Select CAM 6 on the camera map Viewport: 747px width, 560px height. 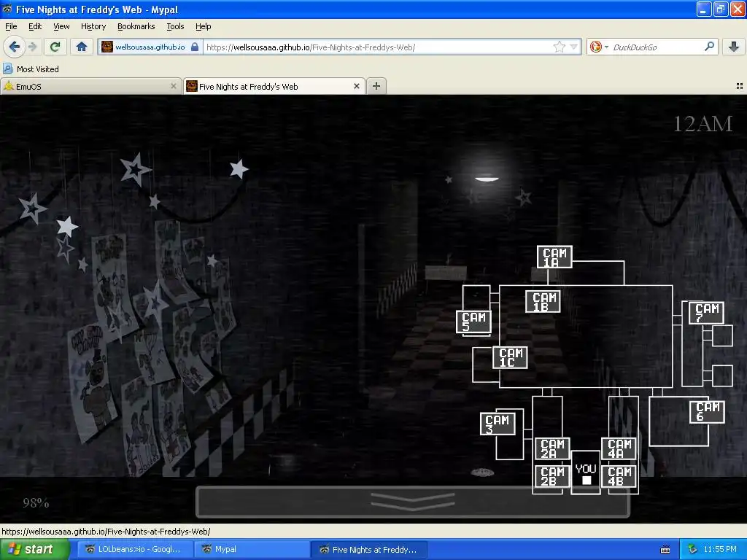(707, 412)
